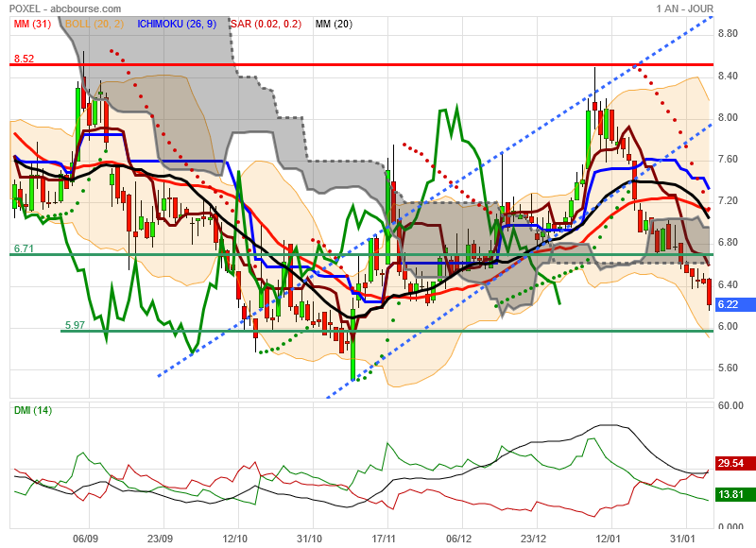The height and width of the screenshot is (548, 756).
Task: Click the 5.97 support level label
Action: 75,325
